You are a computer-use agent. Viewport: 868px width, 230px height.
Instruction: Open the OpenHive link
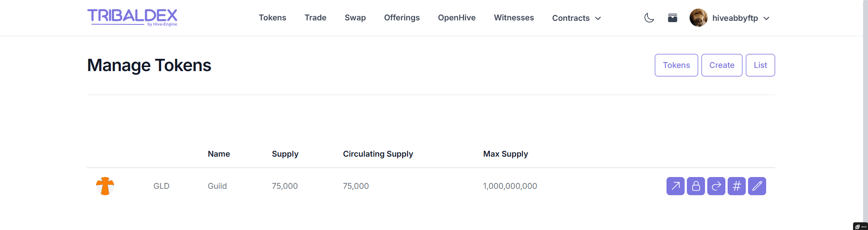[x=456, y=18]
